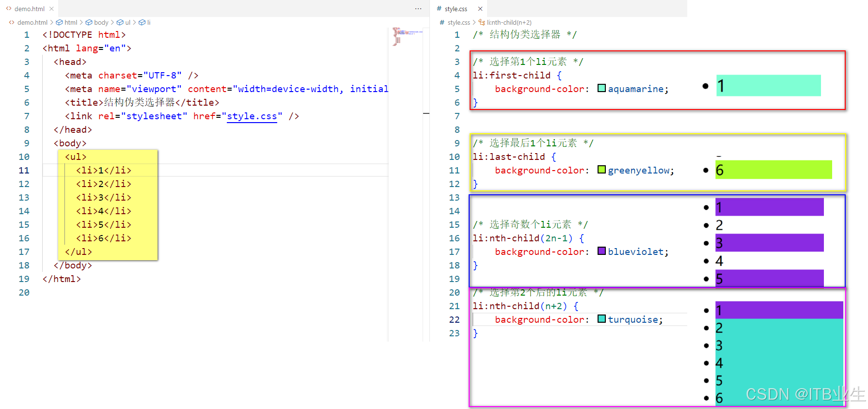Click the 'blueviolet' value text
Image resolution: width=868 pixels, height=409 pixels.
(636, 252)
